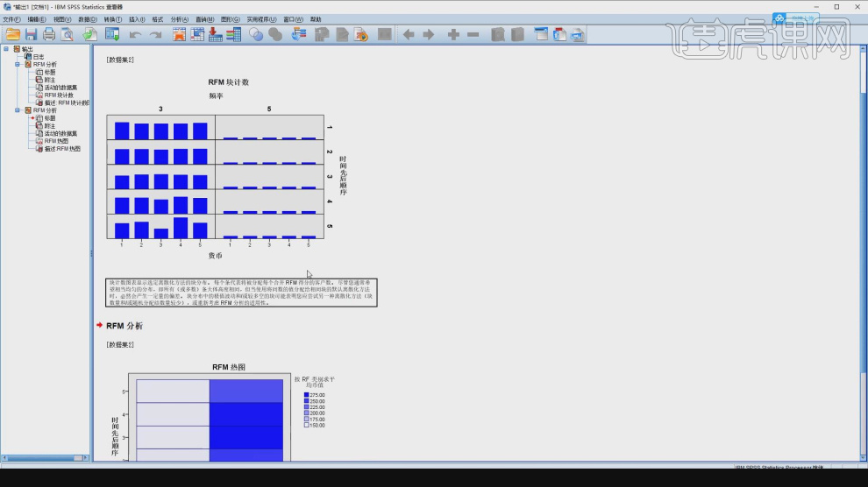
Task: Click the Insert heading toolbar icon
Action: [x=541, y=34]
